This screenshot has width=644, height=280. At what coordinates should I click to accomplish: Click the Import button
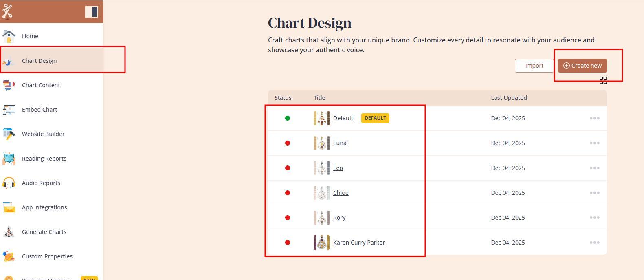[x=534, y=66]
